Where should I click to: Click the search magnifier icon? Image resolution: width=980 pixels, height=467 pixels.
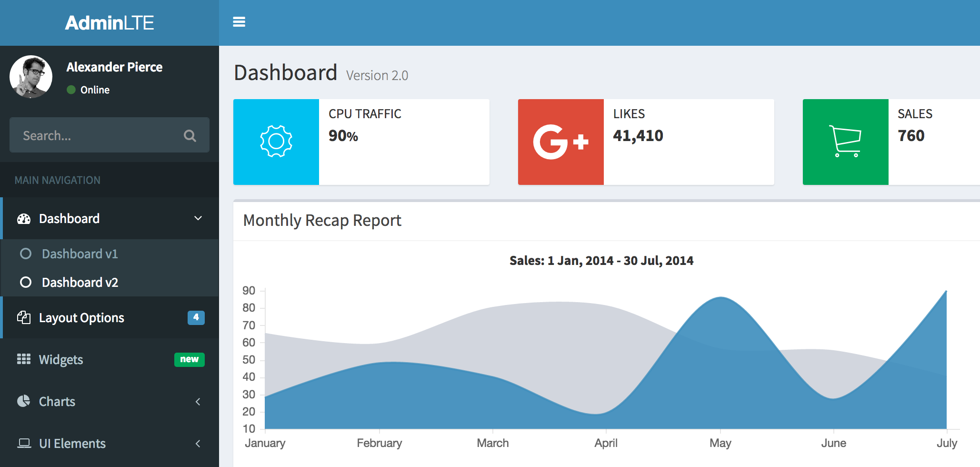click(x=190, y=136)
